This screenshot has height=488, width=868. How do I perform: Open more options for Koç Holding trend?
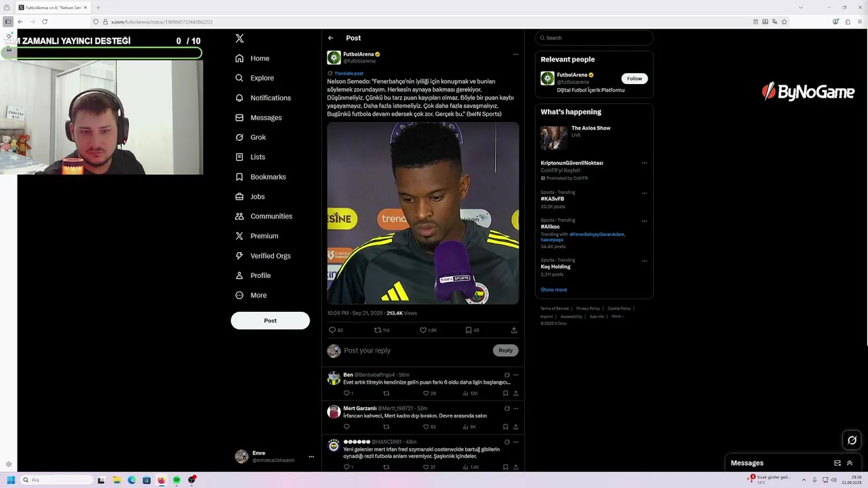[x=644, y=261]
